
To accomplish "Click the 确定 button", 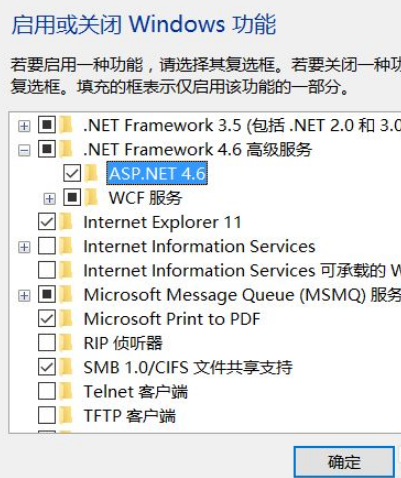I will 344,462.
